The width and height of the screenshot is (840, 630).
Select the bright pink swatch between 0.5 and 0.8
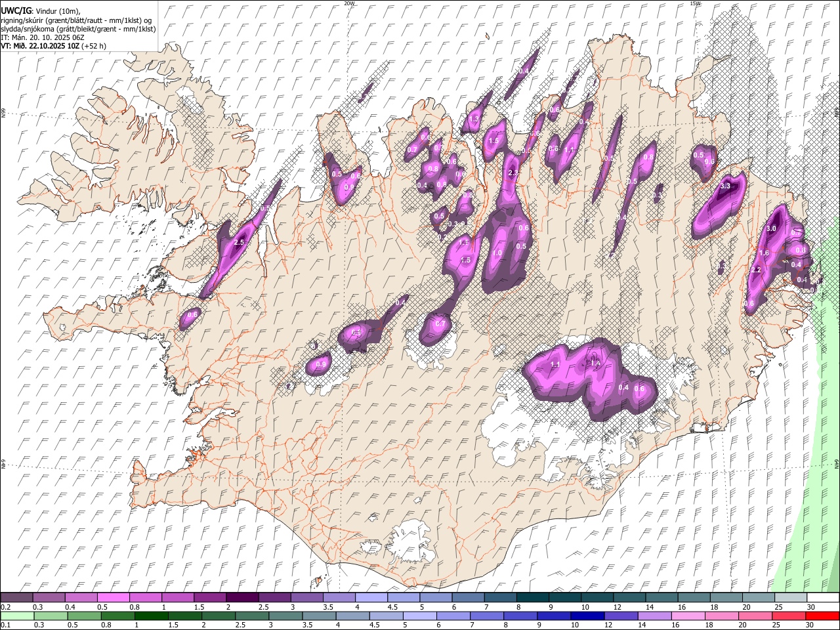click(x=114, y=597)
